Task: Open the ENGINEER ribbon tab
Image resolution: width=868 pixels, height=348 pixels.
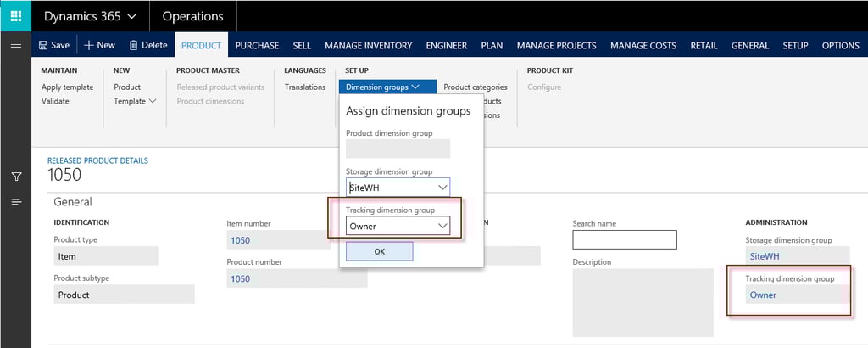Action: click(x=447, y=46)
